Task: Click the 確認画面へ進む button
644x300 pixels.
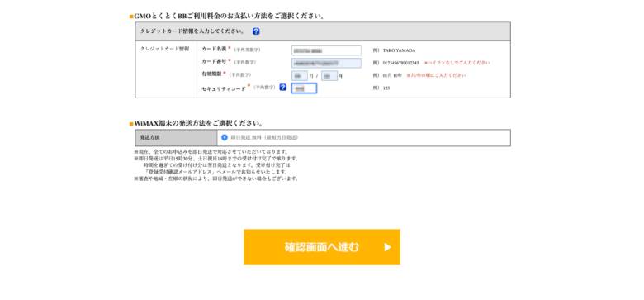Action: (322, 247)
